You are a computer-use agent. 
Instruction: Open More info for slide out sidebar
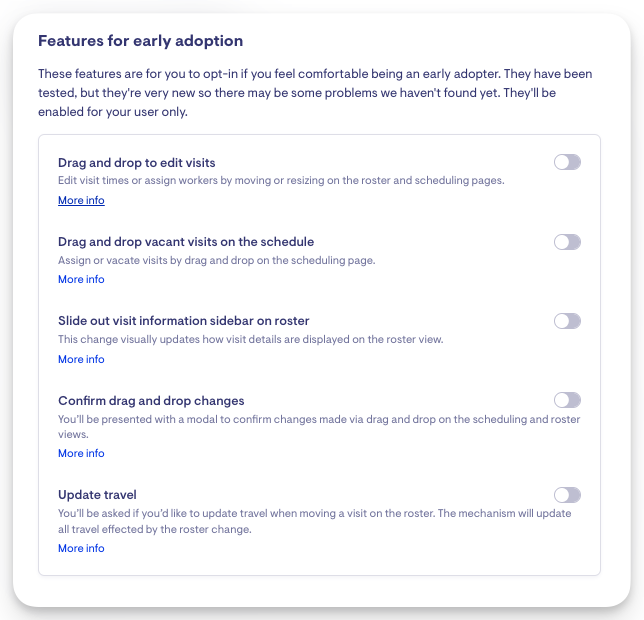81,359
